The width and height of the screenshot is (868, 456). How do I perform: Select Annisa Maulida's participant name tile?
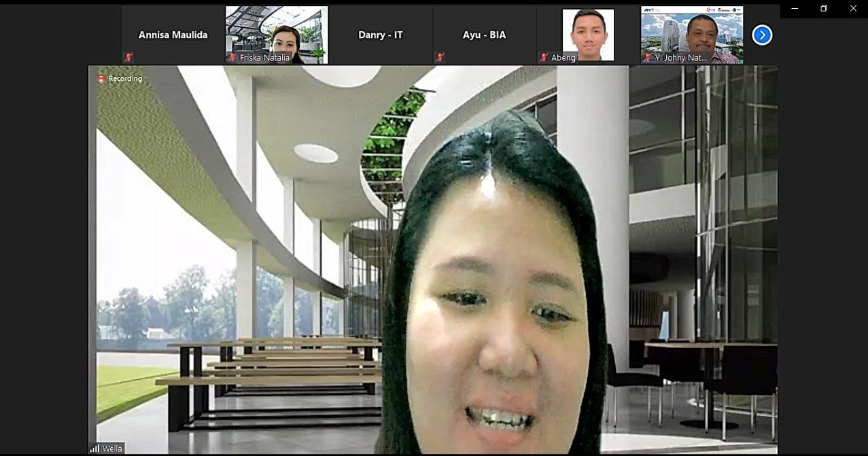[x=173, y=35]
